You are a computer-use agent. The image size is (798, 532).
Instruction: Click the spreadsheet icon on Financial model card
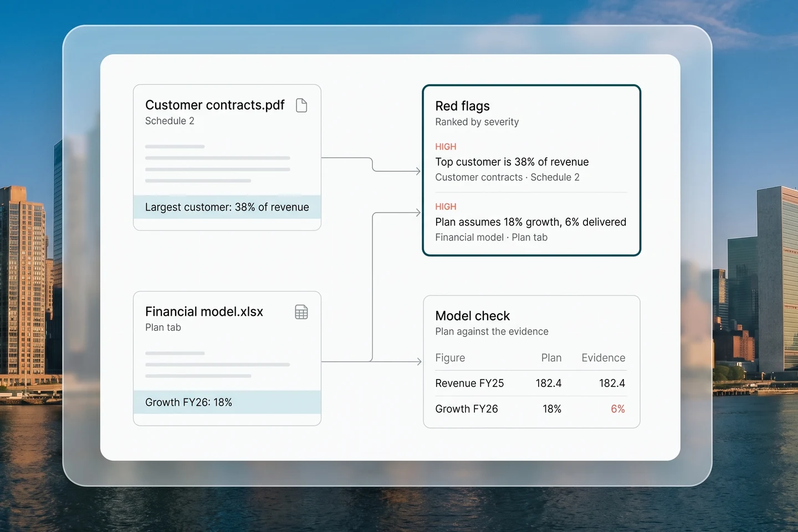tap(301, 312)
